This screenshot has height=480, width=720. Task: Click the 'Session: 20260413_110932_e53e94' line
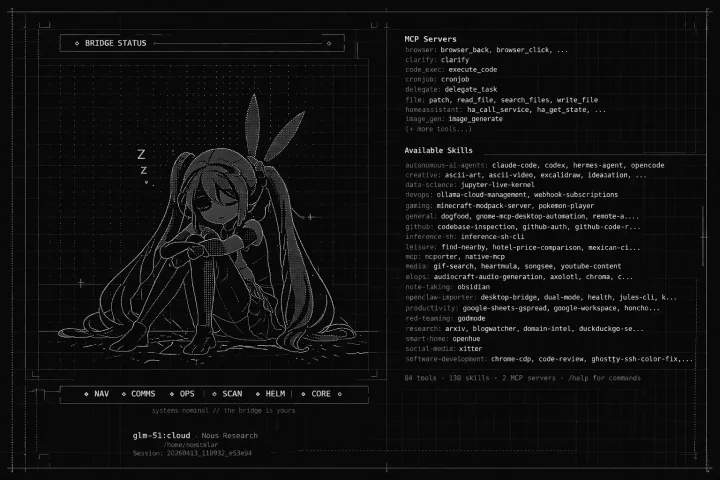coord(192,453)
